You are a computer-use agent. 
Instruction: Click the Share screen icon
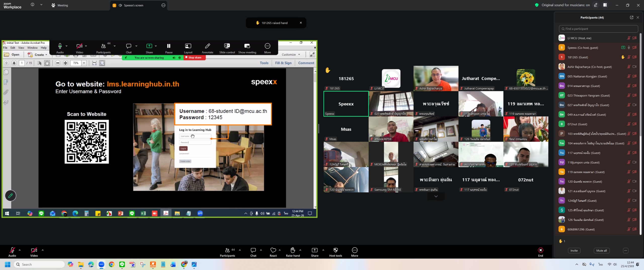[314, 250]
